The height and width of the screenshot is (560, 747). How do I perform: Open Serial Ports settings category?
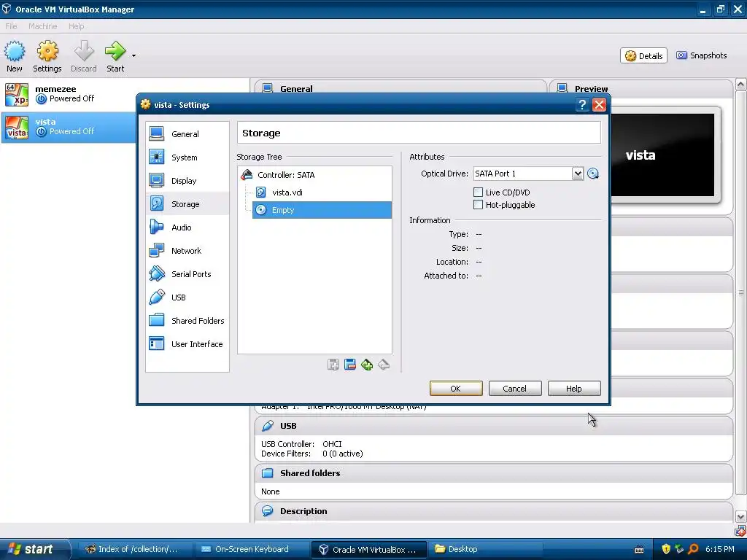(187, 274)
